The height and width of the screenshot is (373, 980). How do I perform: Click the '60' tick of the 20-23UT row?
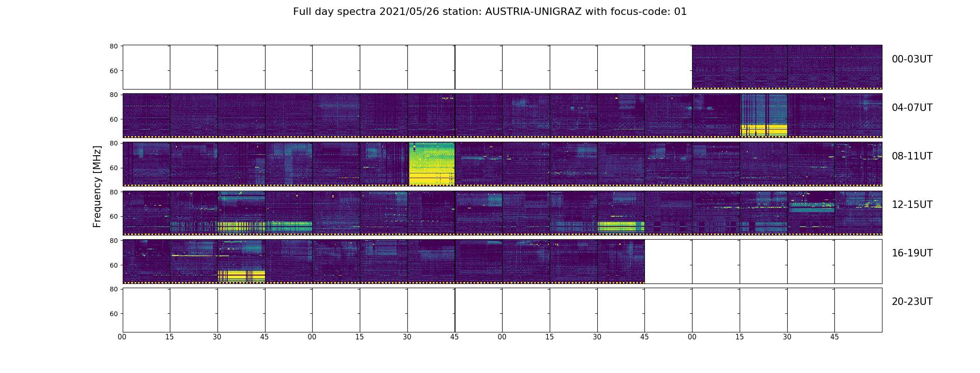[114, 314]
